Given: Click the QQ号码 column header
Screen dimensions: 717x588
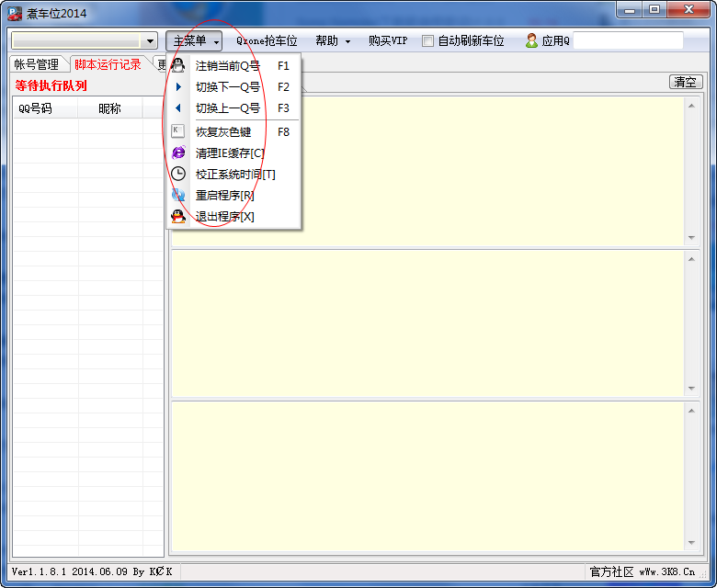Looking at the screenshot, I should coord(45,108).
